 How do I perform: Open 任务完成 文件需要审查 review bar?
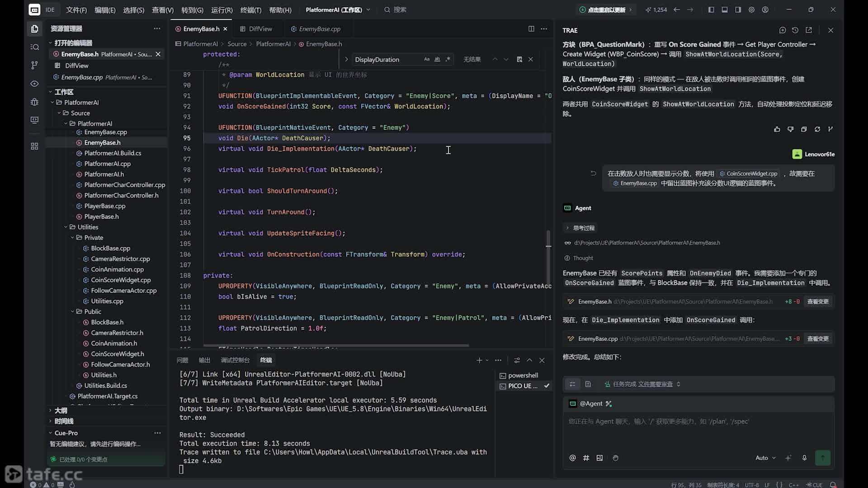(642, 384)
